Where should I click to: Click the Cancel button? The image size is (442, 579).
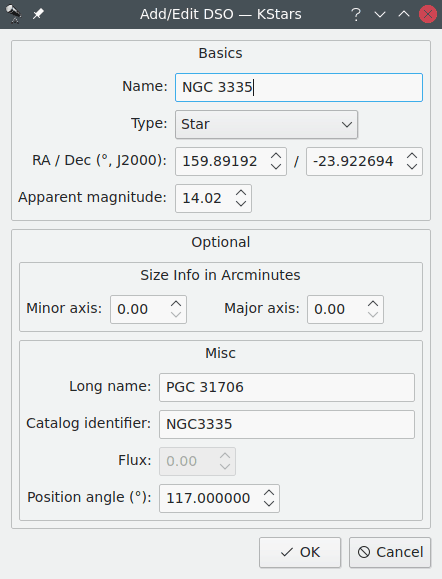pyautogui.click(x=390, y=552)
